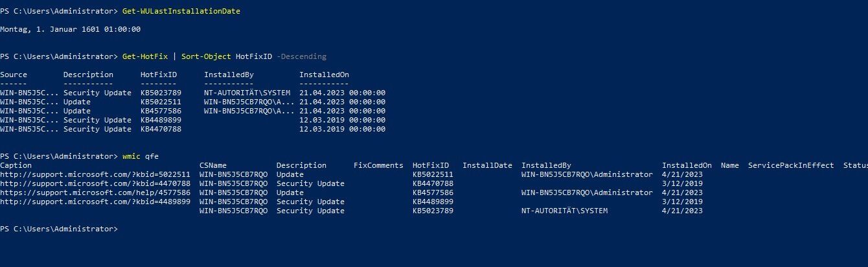Click the help/4577586 support URL
This screenshot has width=868, height=267.
pyautogui.click(x=95, y=192)
